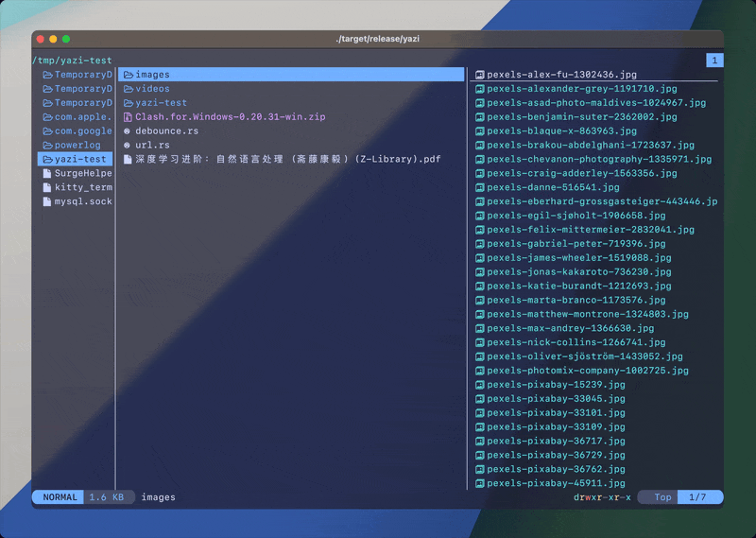Open the powerlog folder in the left pane
Screen dimensions: 756x538
(x=76, y=146)
